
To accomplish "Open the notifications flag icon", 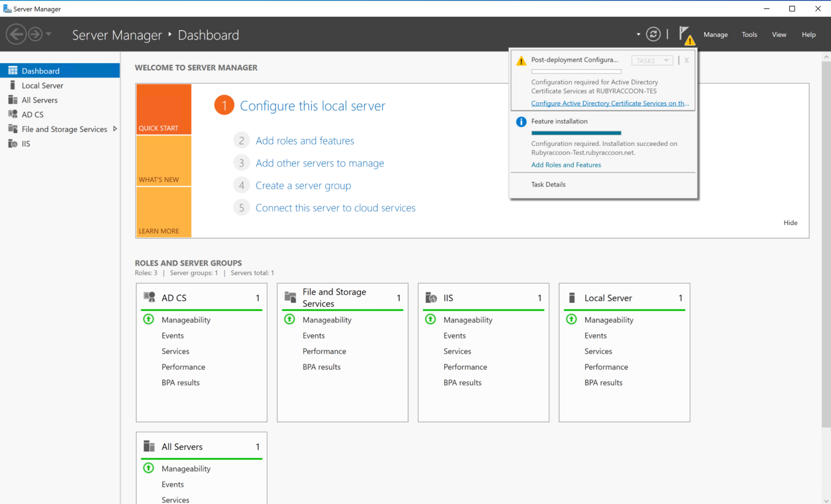I will [x=686, y=35].
